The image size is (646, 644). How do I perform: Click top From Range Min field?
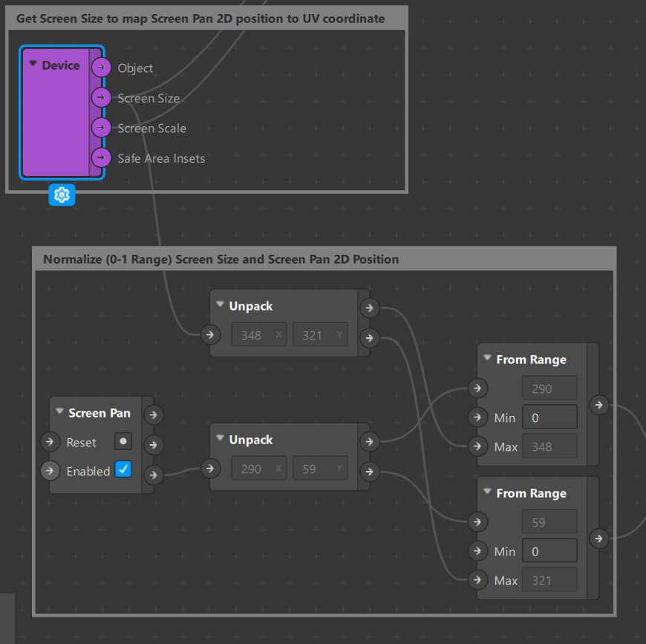pos(549,417)
